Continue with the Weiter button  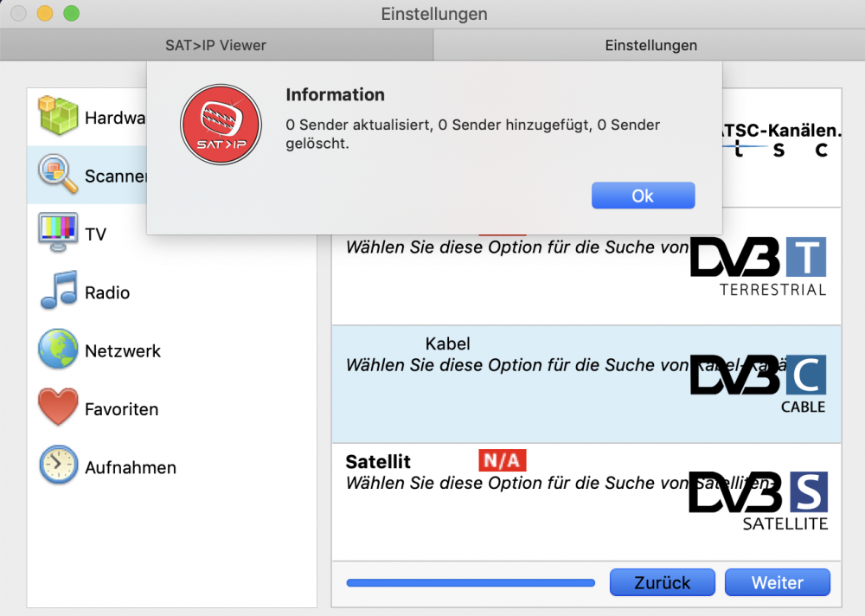coord(778,582)
